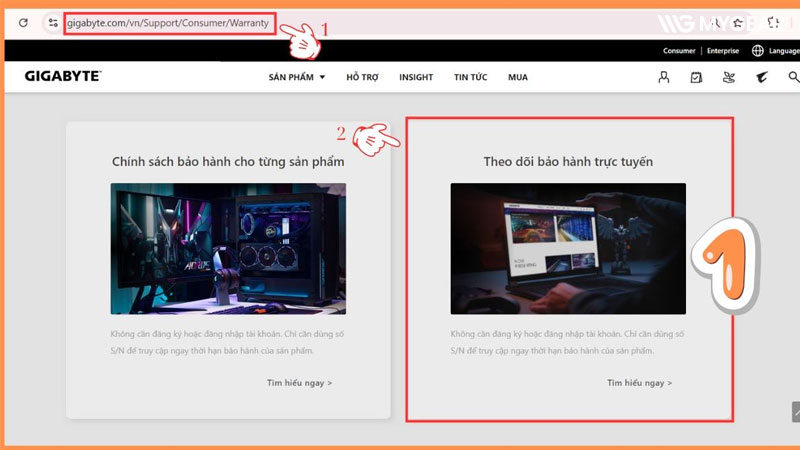Image resolution: width=800 pixels, height=450 pixels.
Task: Switch to Enterprise site section
Action: tap(723, 51)
